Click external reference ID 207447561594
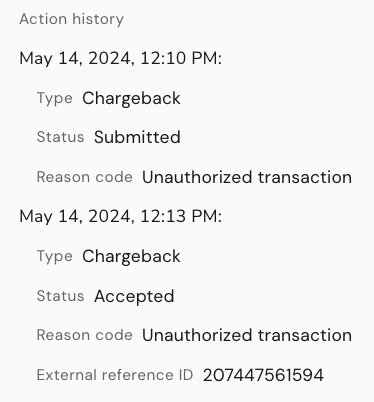Image resolution: width=374 pixels, height=402 pixels. click(x=263, y=375)
